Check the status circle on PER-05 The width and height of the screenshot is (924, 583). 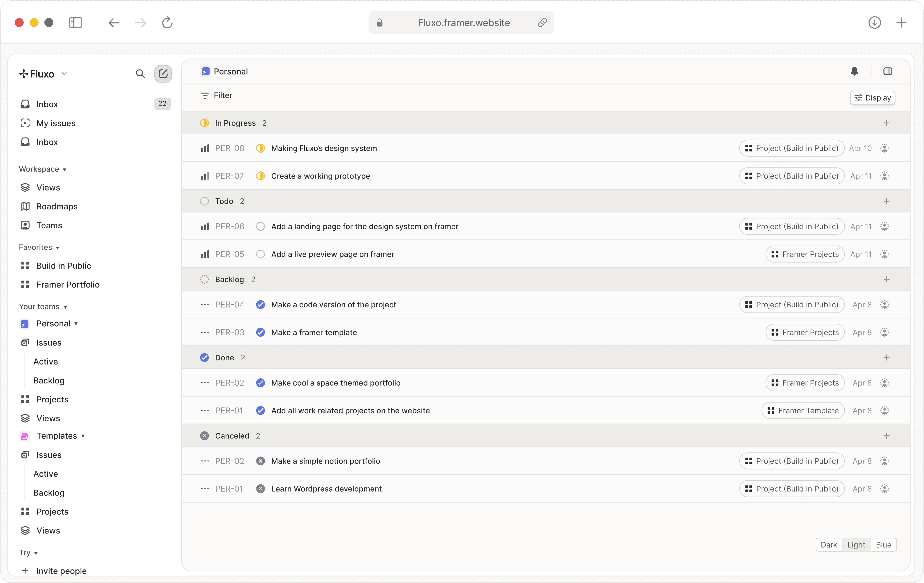[261, 254]
